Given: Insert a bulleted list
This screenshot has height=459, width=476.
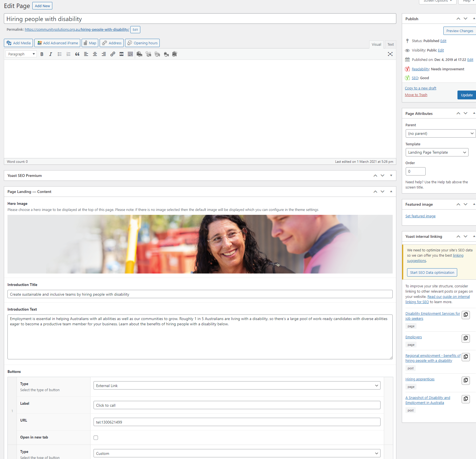Looking at the screenshot, I should tap(59, 54).
